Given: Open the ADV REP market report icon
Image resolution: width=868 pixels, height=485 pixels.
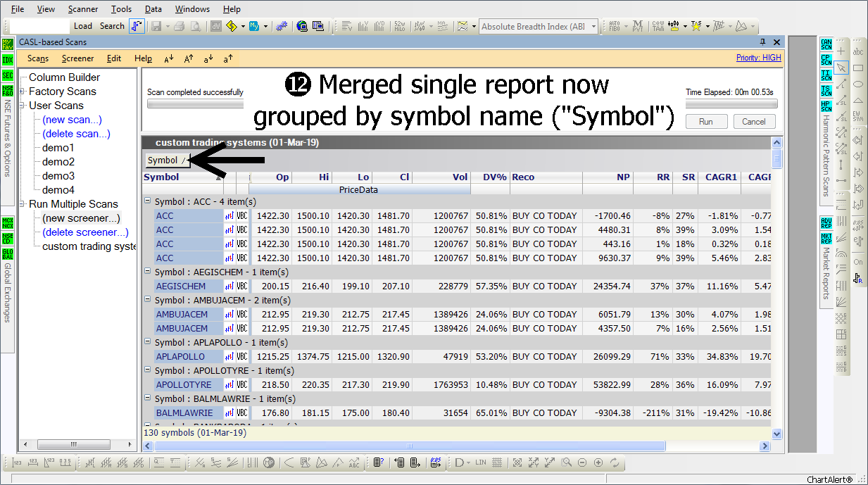Looking at the screenshot, I should point(826,222).
